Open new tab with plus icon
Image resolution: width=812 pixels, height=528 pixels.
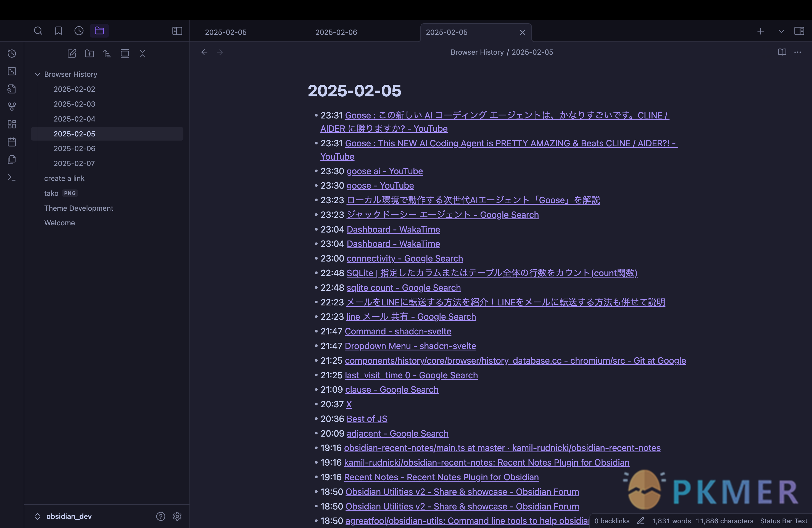click(760, 31)
